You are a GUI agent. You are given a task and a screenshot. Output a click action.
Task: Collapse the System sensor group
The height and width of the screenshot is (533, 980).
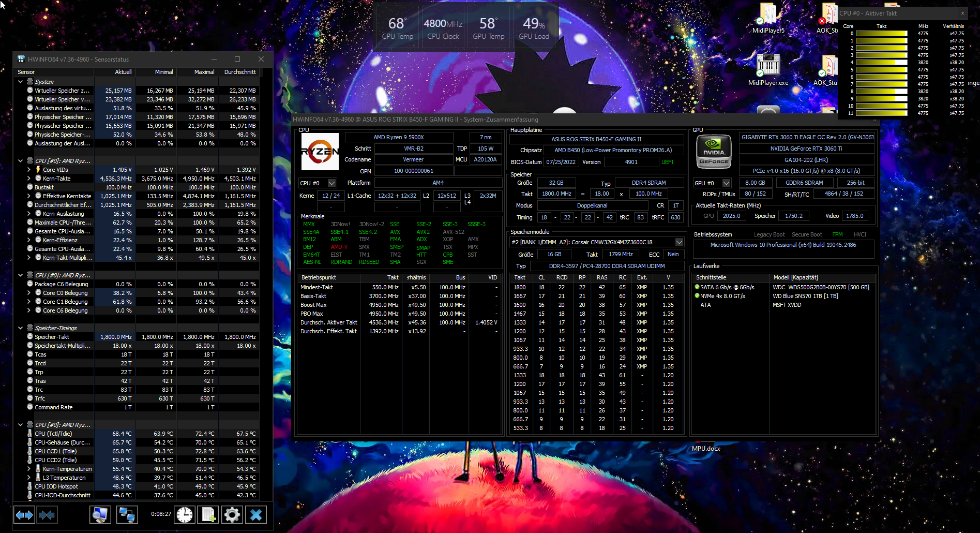21,82
